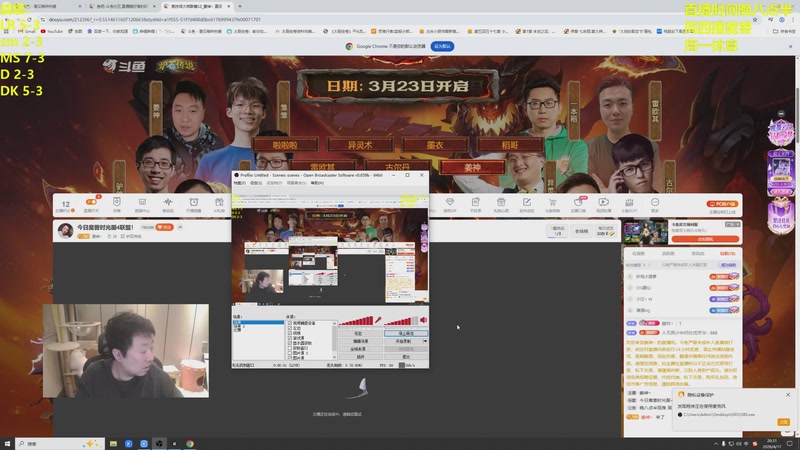Open the More circle icon in Douyu toolbar
This screenshot has height=450, width=800.
pos(655,202)
